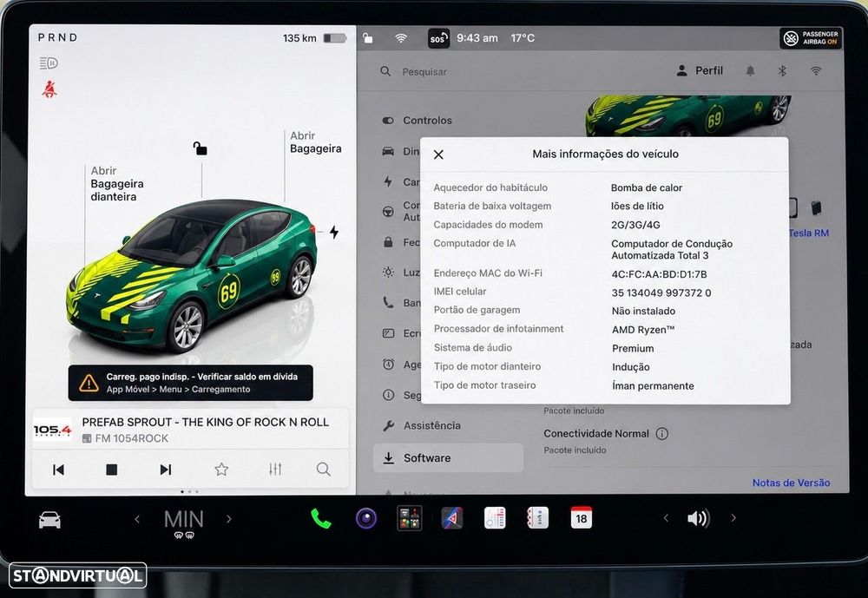Viewport: 868px width, 598px height.
Task: Tap the unlock padlock above the car
Action: [200, 148]
